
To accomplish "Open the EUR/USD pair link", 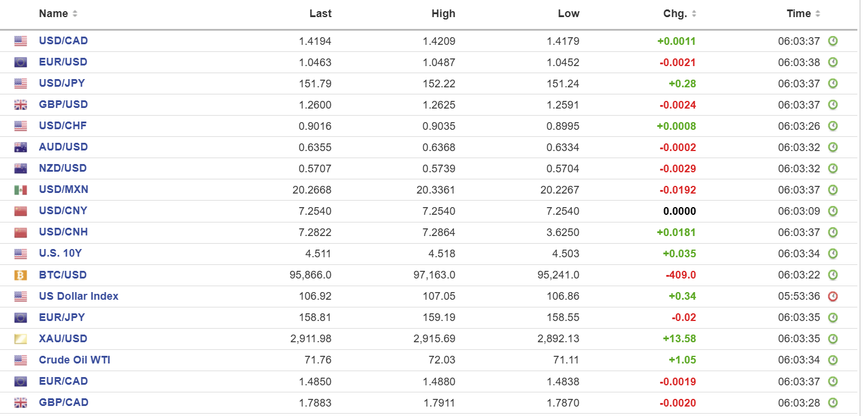I will click(63, 62).
